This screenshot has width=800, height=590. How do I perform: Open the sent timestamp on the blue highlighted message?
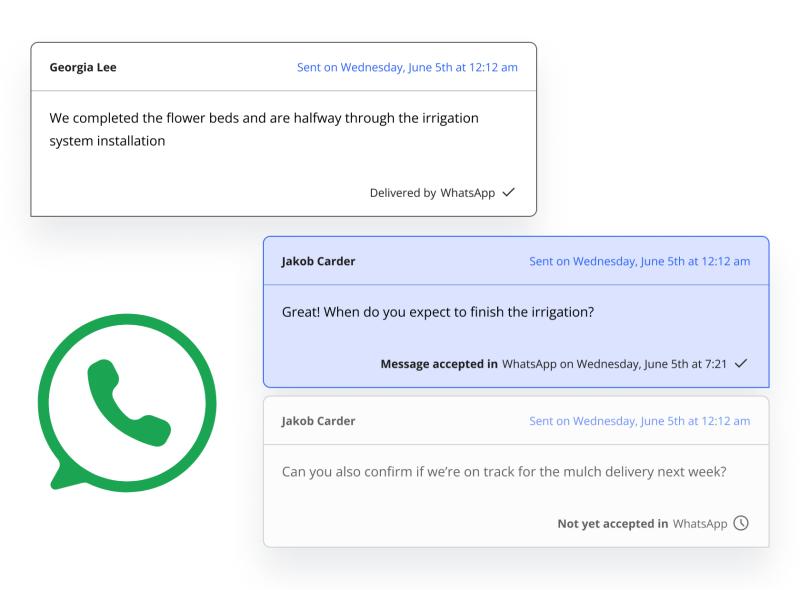tap(639, 261)
